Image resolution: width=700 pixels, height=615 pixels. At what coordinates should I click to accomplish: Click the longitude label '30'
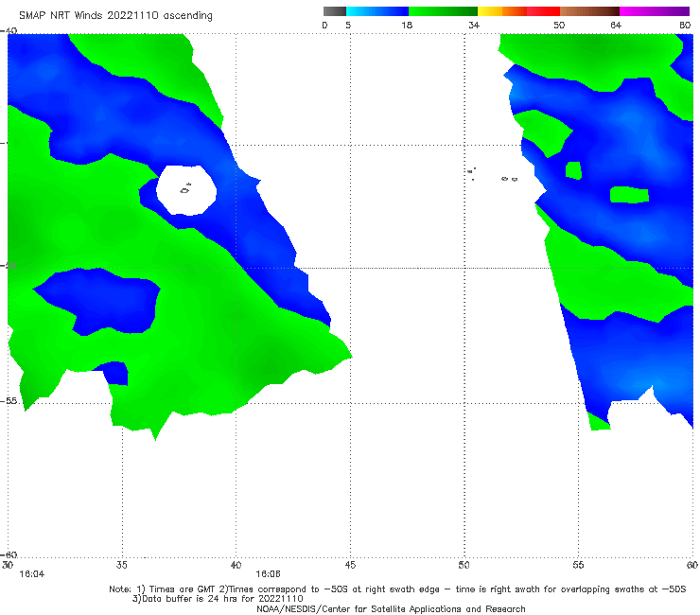(8, 565)
